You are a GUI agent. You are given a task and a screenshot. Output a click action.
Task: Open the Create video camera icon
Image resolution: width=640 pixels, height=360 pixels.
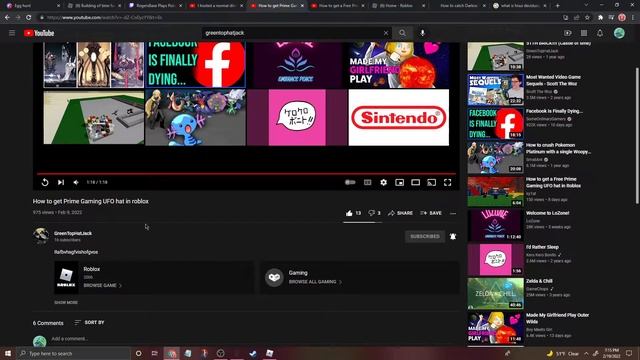point(568,33)
